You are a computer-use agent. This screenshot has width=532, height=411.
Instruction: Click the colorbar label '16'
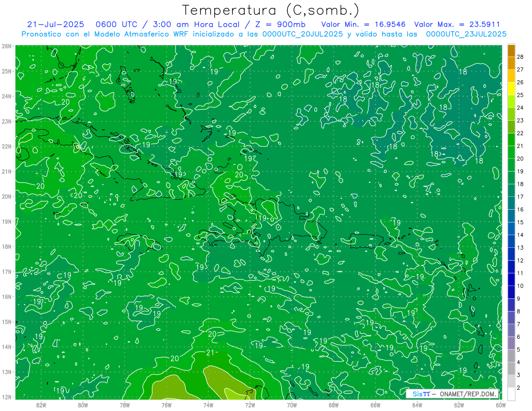coord(520,209)
